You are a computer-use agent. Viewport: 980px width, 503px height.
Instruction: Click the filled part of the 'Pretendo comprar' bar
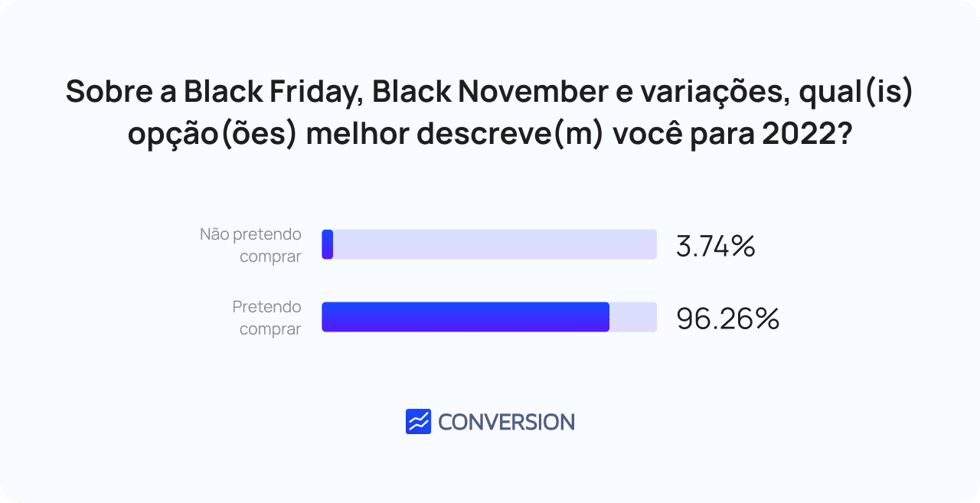pos(465,317)
